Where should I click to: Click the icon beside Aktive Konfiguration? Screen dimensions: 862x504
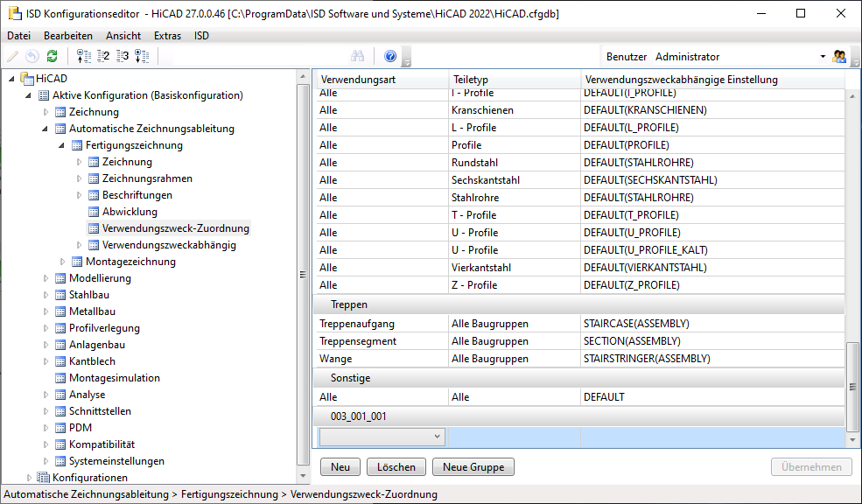44,95
